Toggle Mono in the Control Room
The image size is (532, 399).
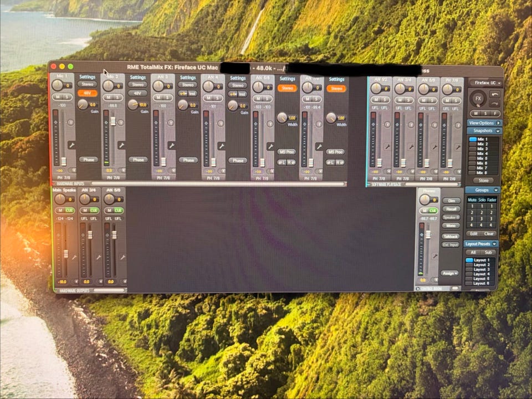(x=451, y=226)
